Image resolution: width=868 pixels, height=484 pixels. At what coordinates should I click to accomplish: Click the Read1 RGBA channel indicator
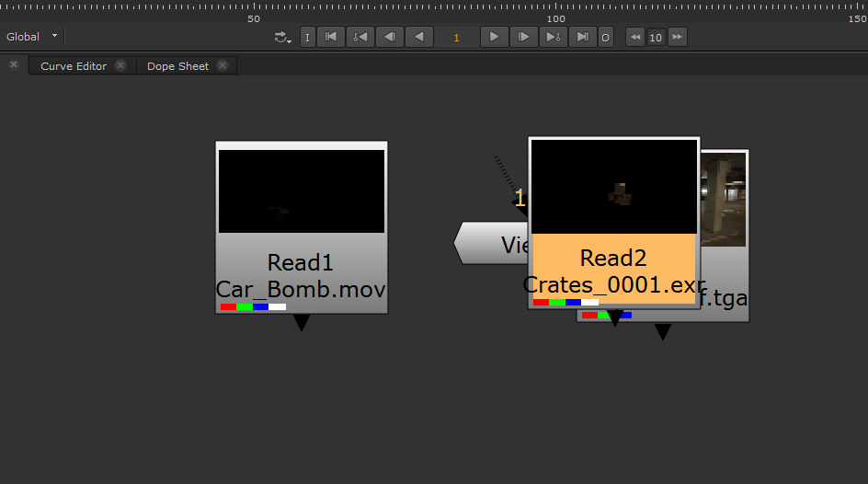(x=253, y=306)
